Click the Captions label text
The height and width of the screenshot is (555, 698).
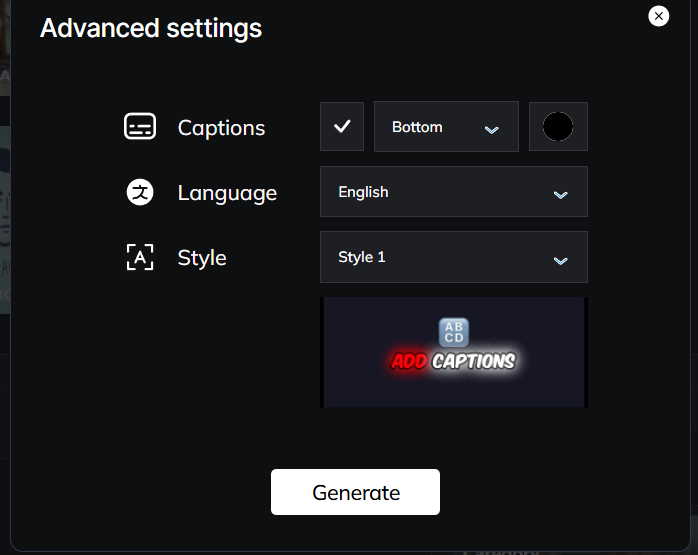[x=221, y=128]
